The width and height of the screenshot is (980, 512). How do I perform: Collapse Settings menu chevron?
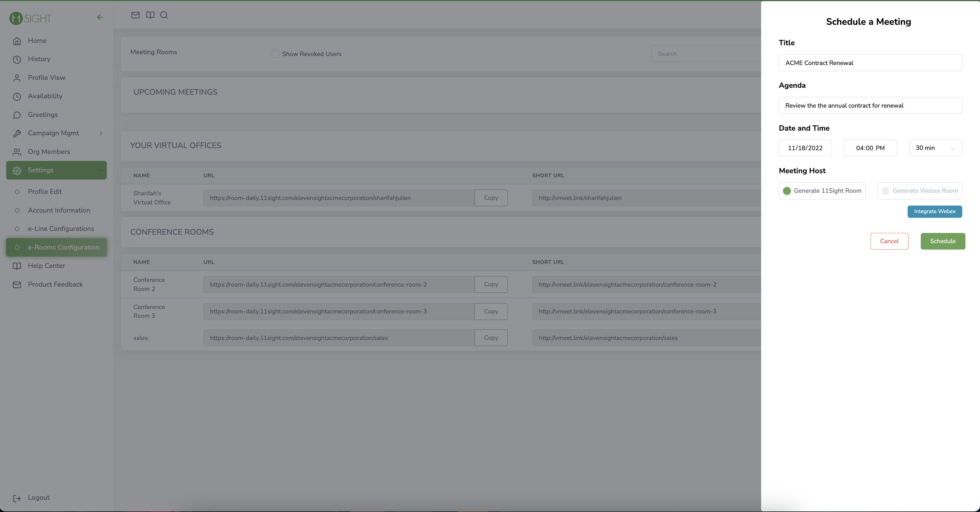tap(101, 170)
